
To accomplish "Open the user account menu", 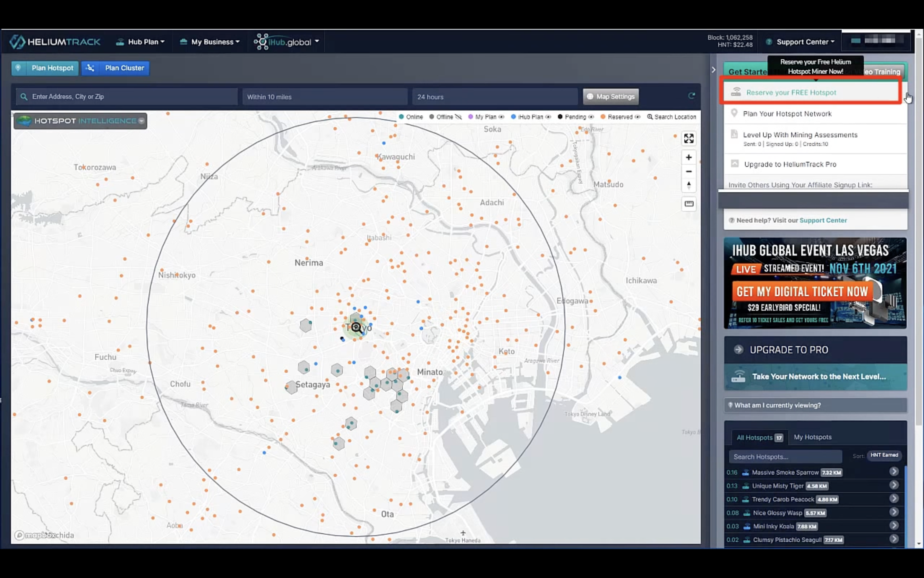I will pyautogui.click(x=875, y=40).
